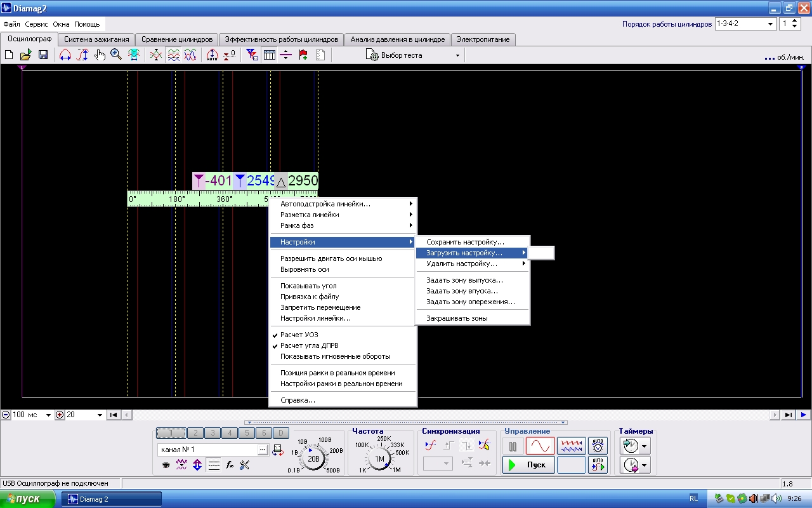Choose Сохранить настройку menu item

473,242
